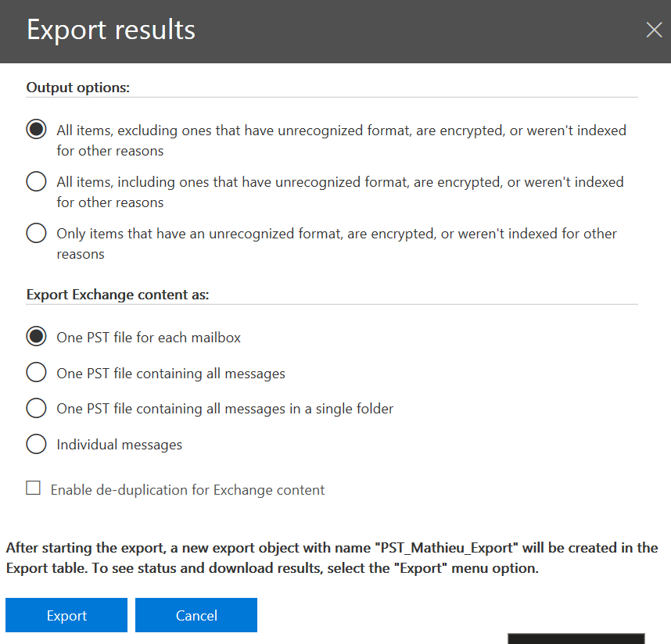
Task: Choose One PST file containing all messages
Action: click(37, 373)
